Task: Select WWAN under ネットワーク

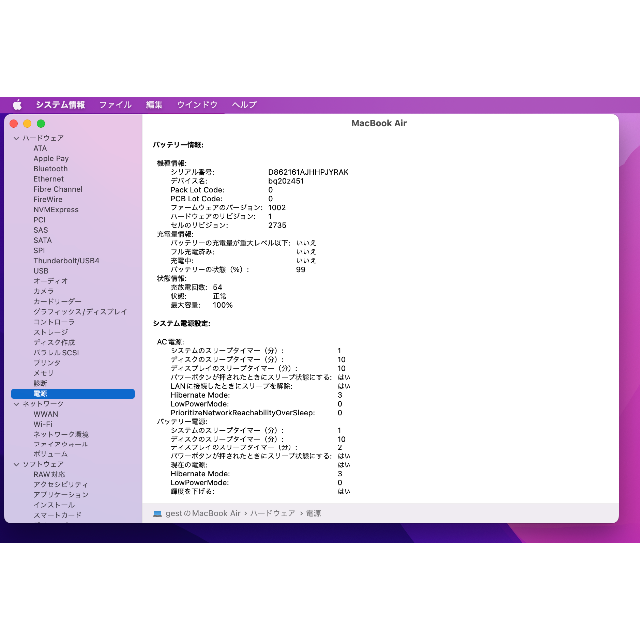Action: (46, 414)
